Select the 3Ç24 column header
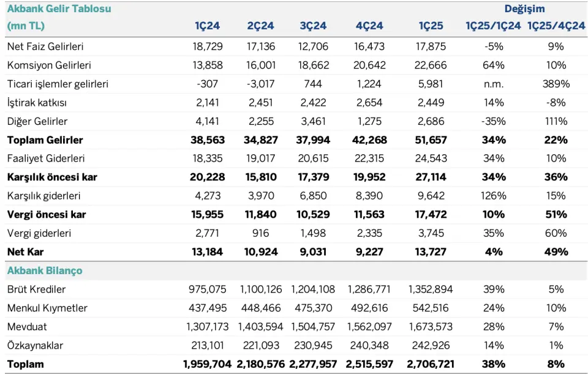Image resolution: width=588 pixels, height=375 pixels. click(313, 26)
